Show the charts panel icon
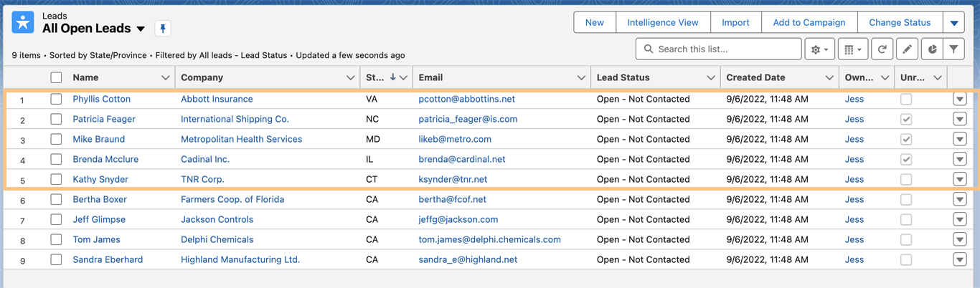980x288 pixels. pos(932,49)
